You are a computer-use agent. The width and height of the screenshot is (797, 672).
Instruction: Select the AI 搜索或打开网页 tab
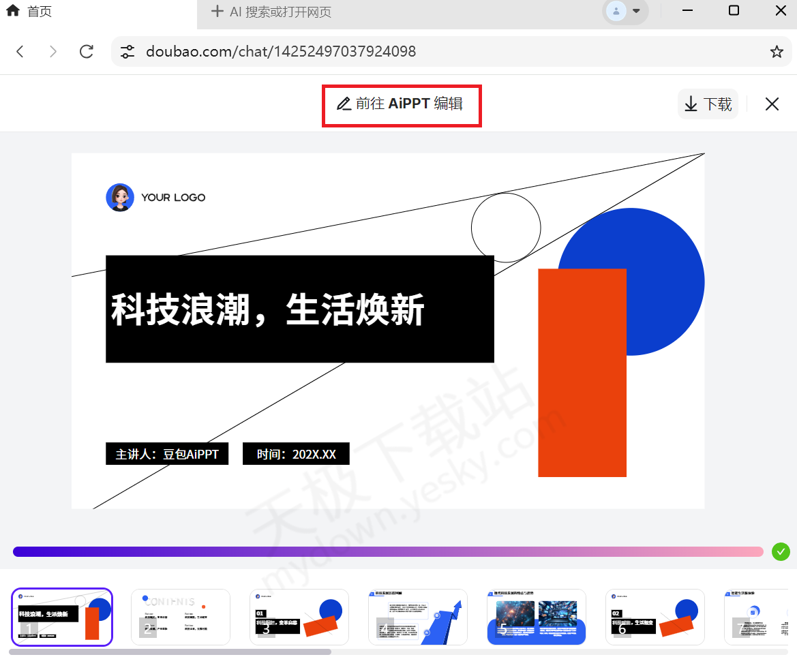click(x=286, y=12)
